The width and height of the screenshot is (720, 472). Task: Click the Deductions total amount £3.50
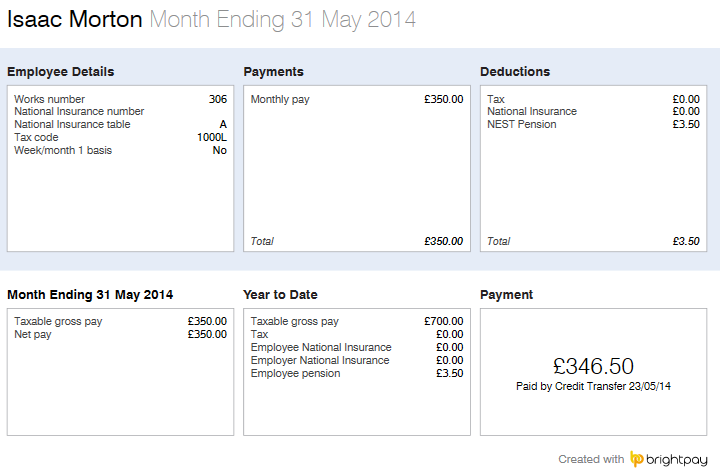point(686,241)
